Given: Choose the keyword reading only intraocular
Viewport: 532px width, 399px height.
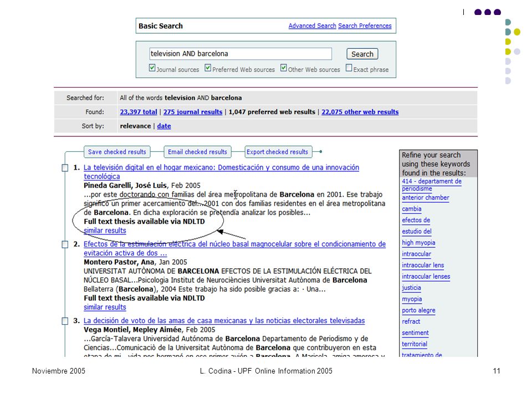Looking at the screenshot, I should coord(416,254).
